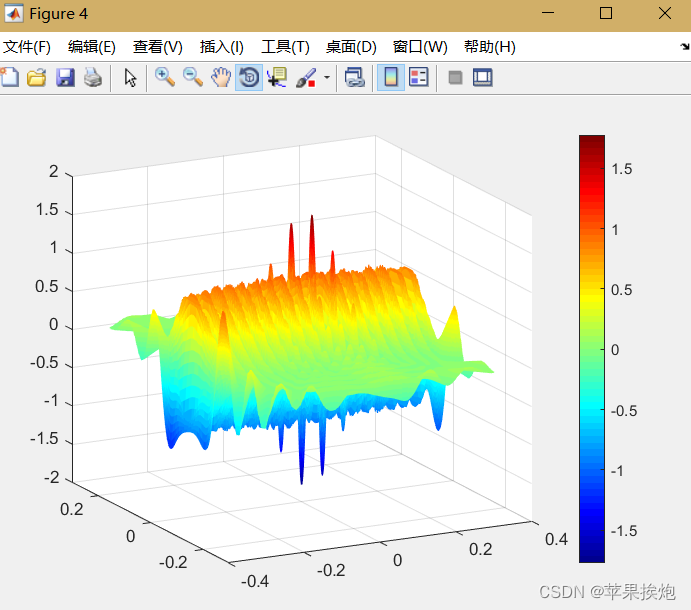This screenshot has height=610, width=691.
Task: Open a file with the folder icon
Action: tap(37, 78)
